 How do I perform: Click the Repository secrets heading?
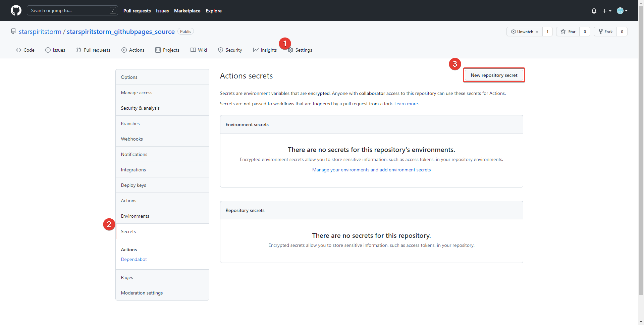[245, 210]
